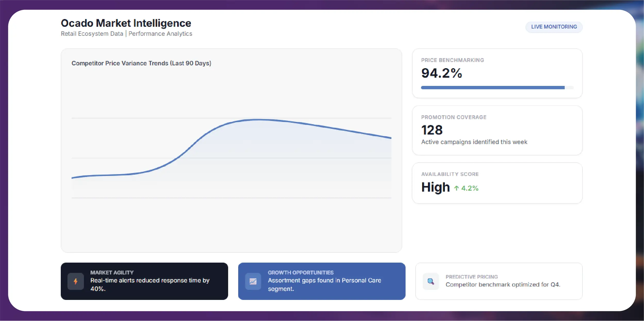Click the Price Benchmarking progress bar
This screenshot has width=644, height=321.
pyautogui.click(x=497, y=88)
